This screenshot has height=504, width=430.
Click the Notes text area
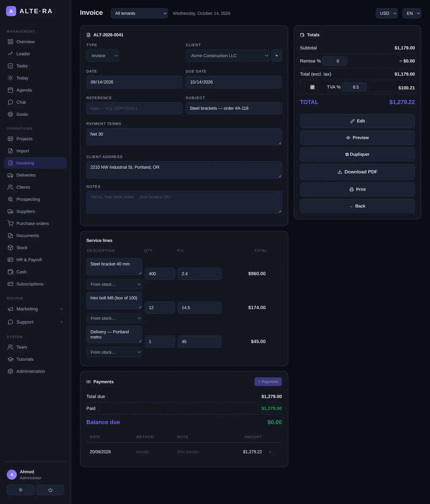click(184, 202)
